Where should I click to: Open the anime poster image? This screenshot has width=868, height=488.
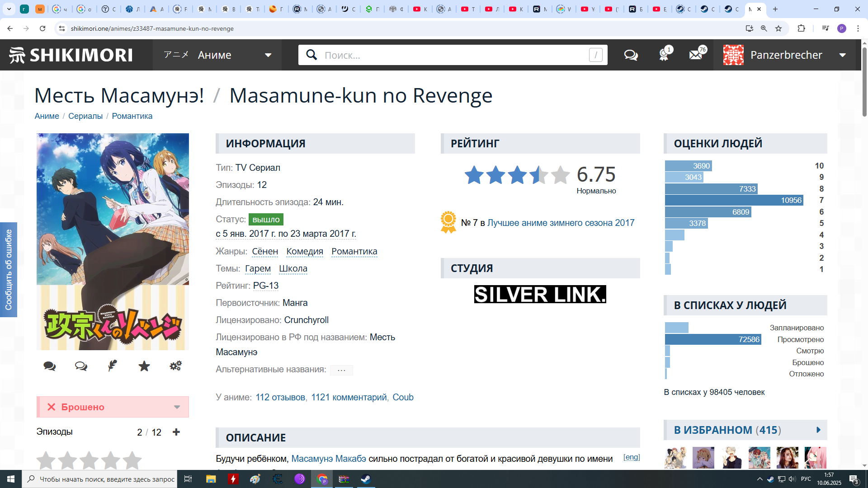pyautogui.click(x=113, y=242)
